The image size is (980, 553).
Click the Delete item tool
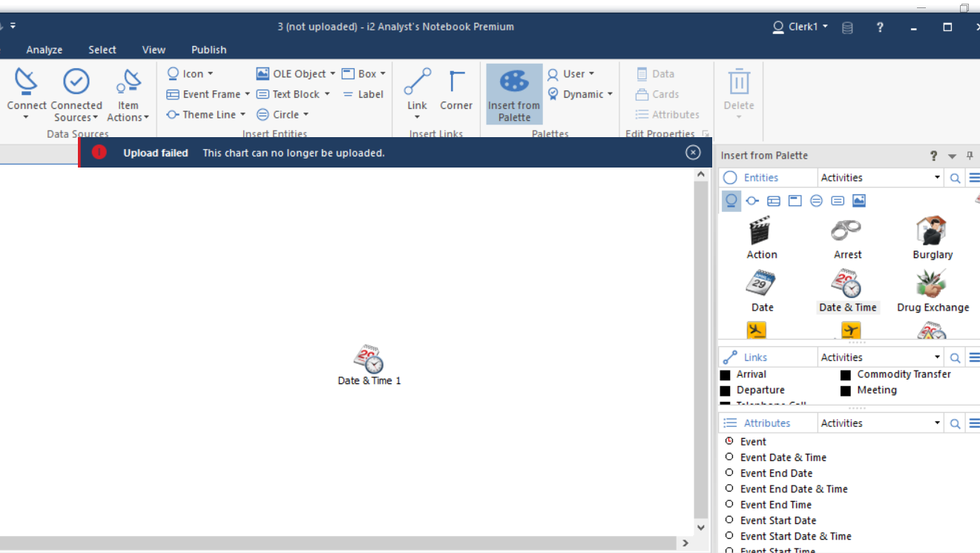pos(737,89)
